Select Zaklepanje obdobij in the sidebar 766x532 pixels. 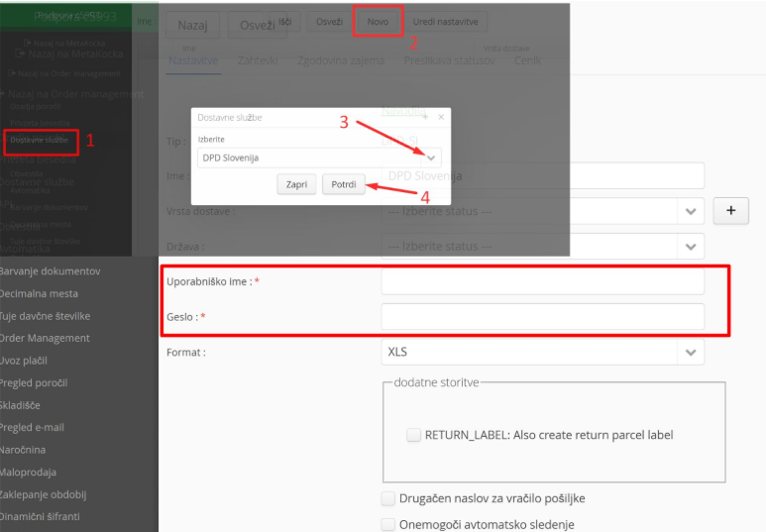pos(43,494)
